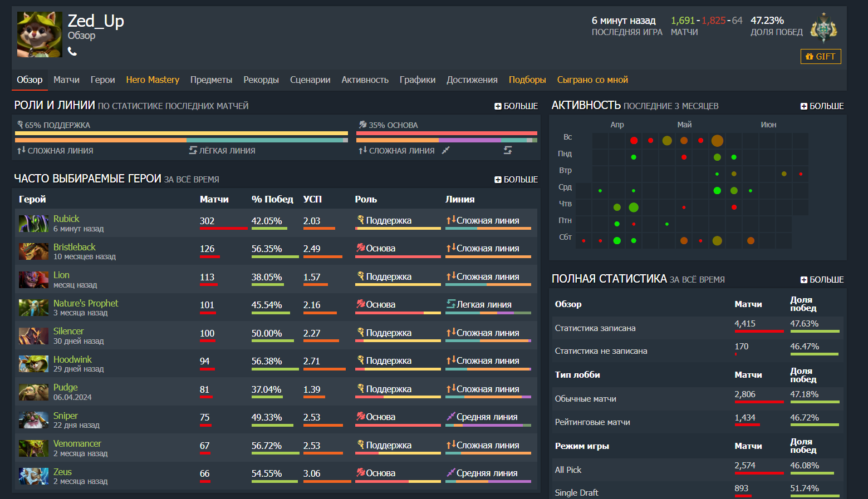
Task: Click the Pudge hero icon
Action: coord(34,392)
